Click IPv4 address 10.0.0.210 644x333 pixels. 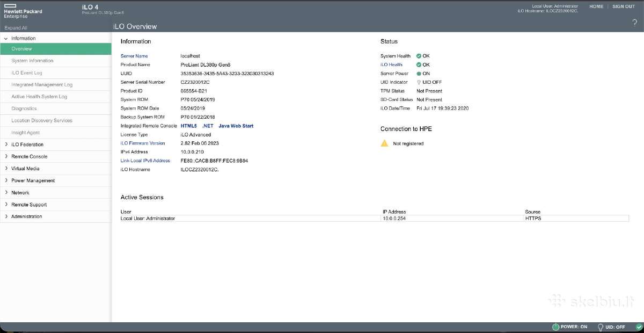click(193, 152)
